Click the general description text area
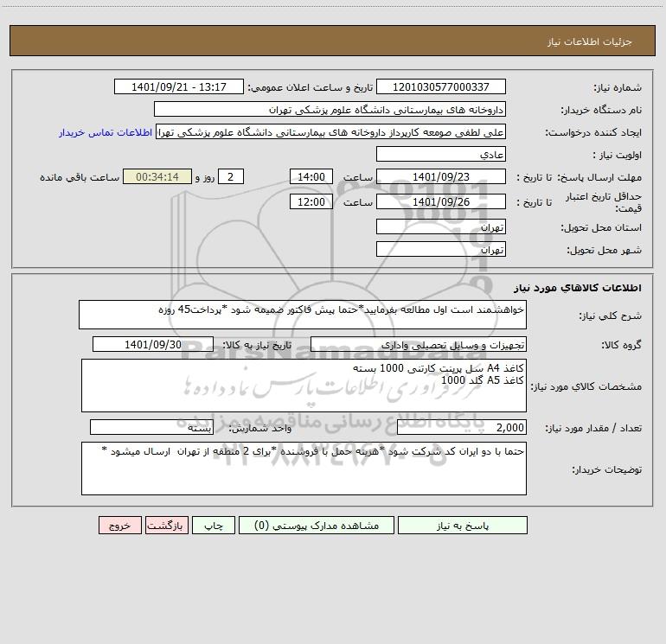 303,315
